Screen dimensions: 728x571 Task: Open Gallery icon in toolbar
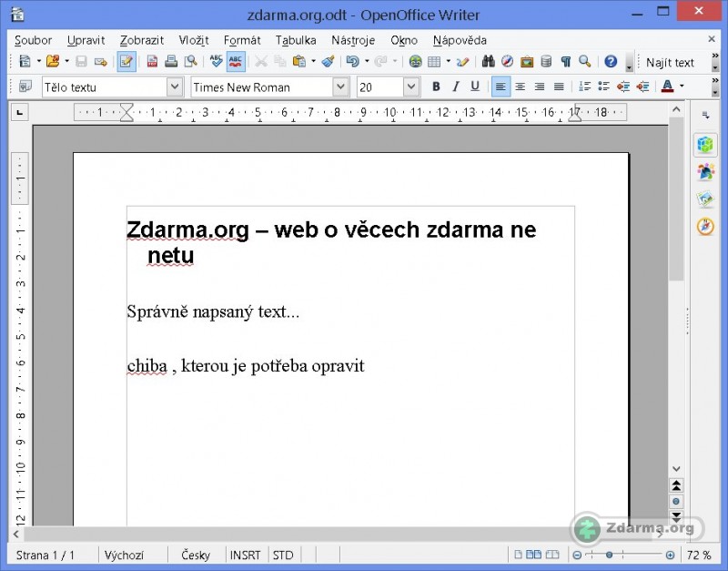[x=527, y=61]
